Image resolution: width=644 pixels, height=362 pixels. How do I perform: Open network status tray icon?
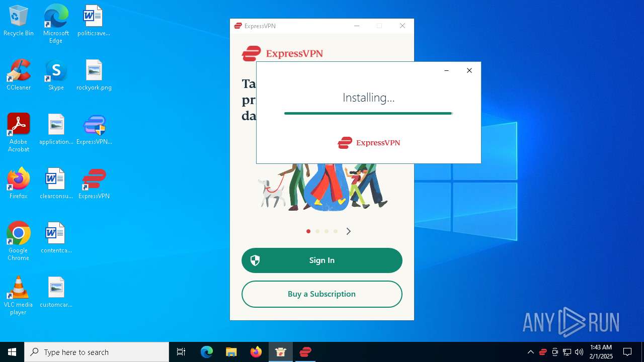(x=567, y=352)
